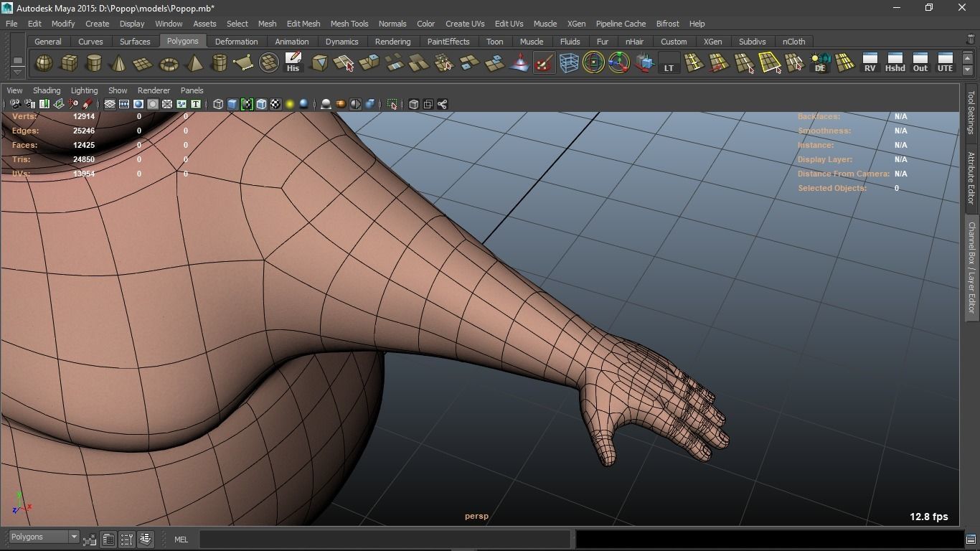This screenshot has height=551, width=980.
Task: Open the Polygons menu set dropdown
Action: point(44,537)
